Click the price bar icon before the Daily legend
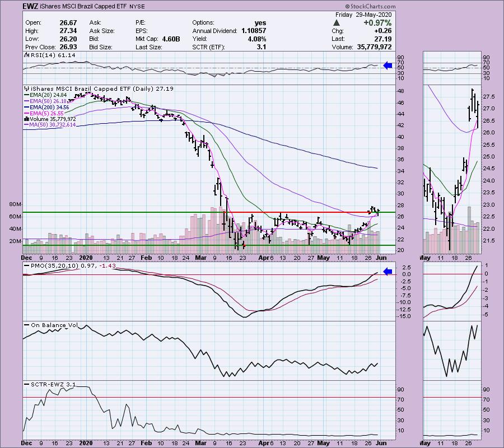Image resolution: width=504 pixels, height=448 pixels. coord(27,88)
